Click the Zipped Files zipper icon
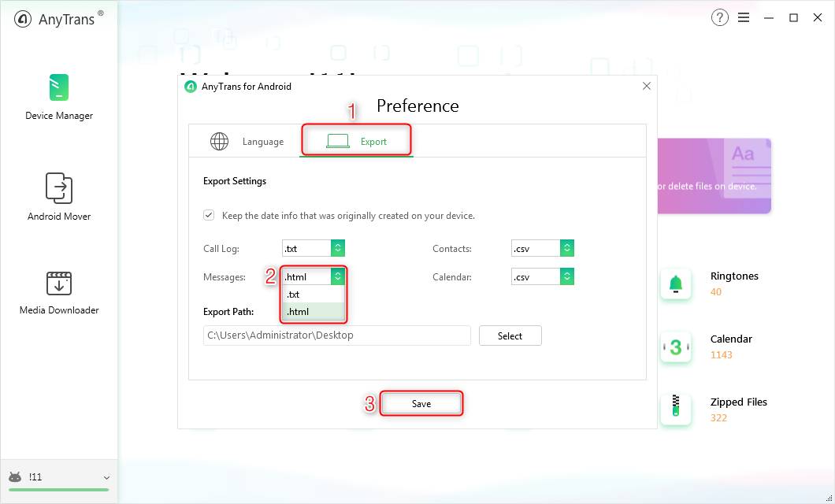Viewport: 835px width, 504px height. click(x=676, y=409)
